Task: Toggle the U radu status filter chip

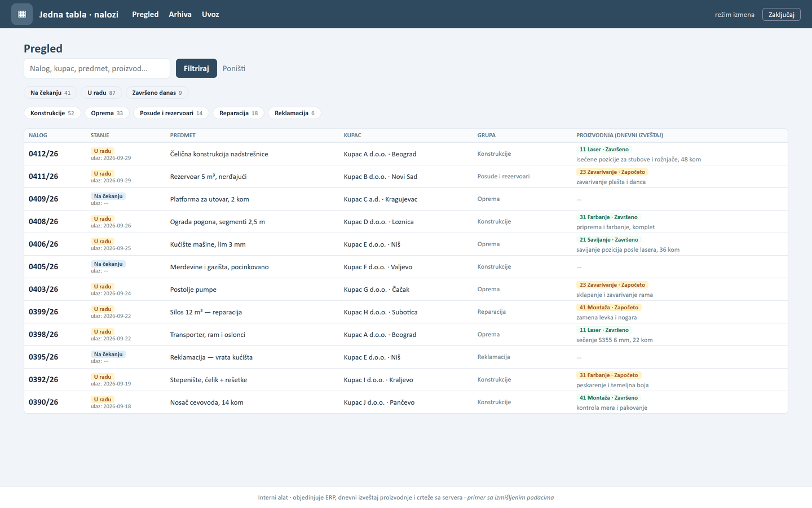Action: pos(101,93)
